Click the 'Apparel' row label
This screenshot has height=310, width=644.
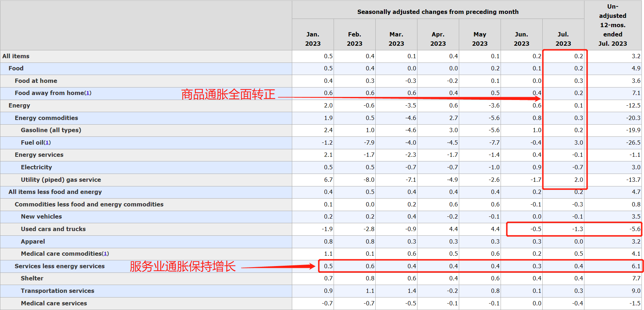pyautogui.click(x=33, y=241)
